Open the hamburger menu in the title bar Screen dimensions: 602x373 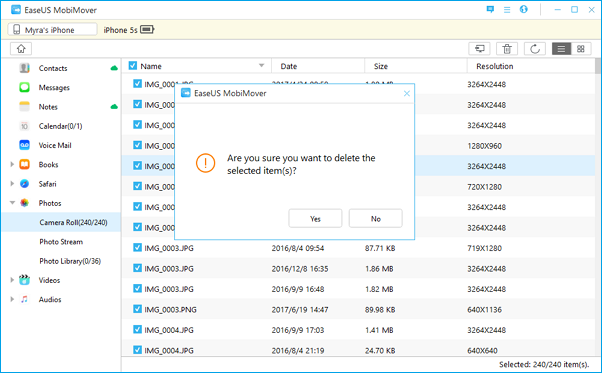[507, 10]
